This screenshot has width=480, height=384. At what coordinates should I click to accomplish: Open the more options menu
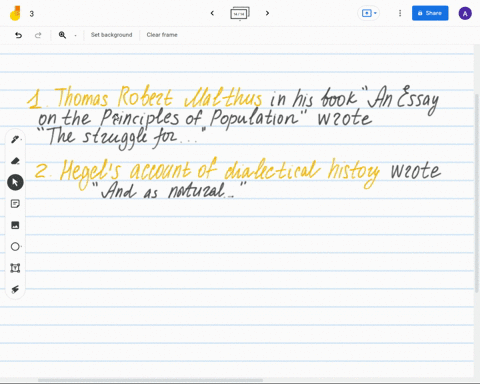(400, 13)
